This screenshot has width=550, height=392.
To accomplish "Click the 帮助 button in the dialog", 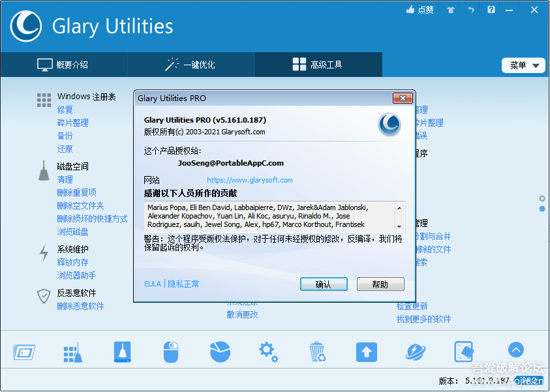I will (x=380, y=284).
